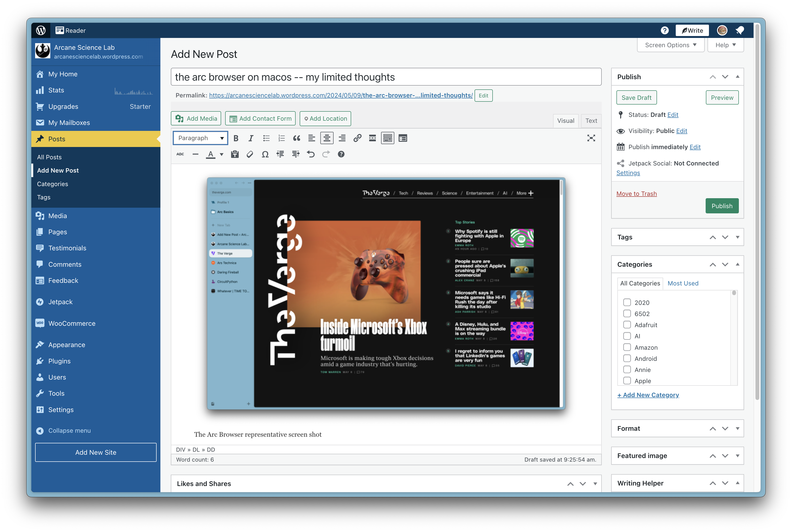Open notifications bell in top bar

(740, 31)
